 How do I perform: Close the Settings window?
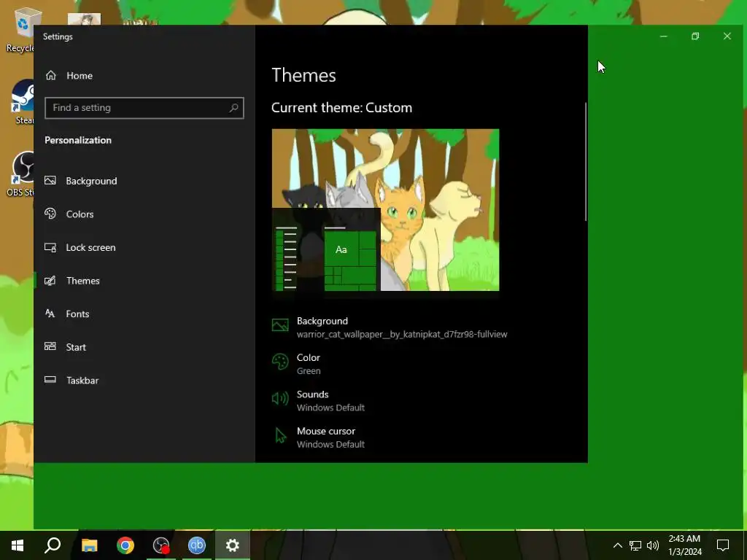tap(727, 36)
